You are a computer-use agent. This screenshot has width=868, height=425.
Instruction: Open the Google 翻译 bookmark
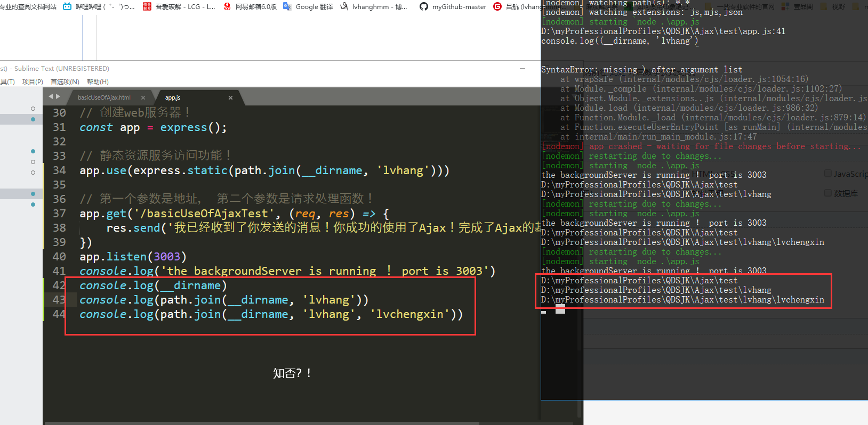pyautogui.click(x=308, y=7)
